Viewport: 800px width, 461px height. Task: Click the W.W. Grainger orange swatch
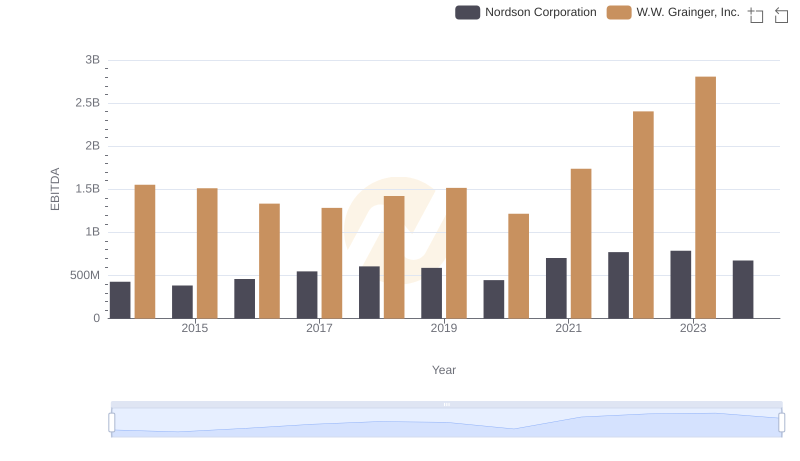[619, 12]
